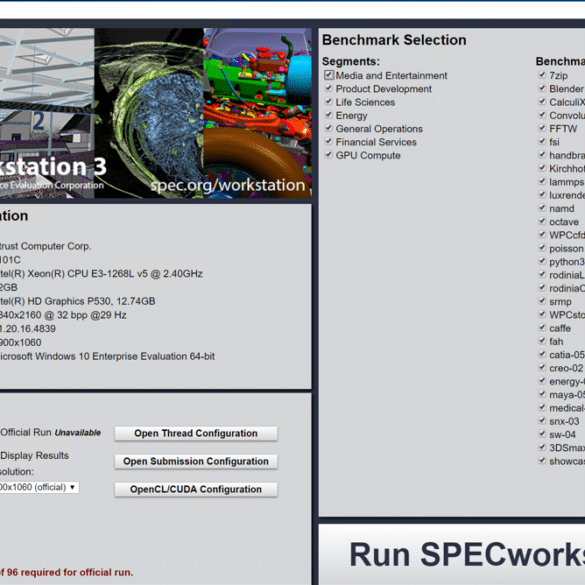Open Submission Configuration

coord(196,461)
